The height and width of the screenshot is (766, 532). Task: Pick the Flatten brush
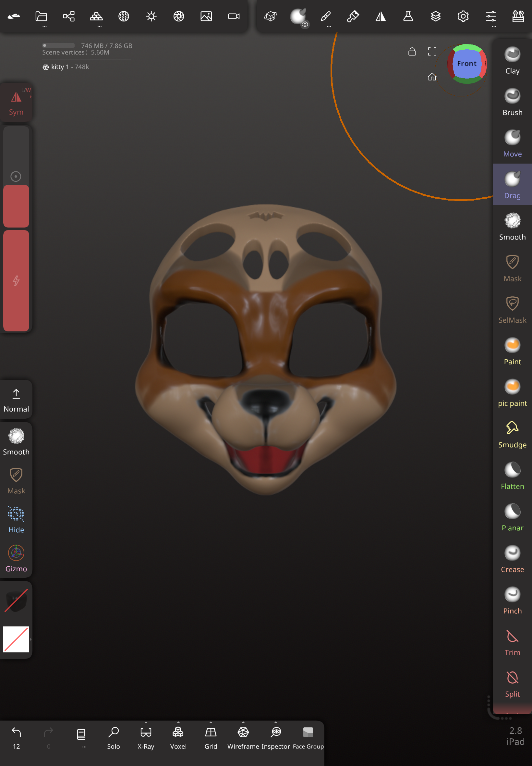[512, 476]
